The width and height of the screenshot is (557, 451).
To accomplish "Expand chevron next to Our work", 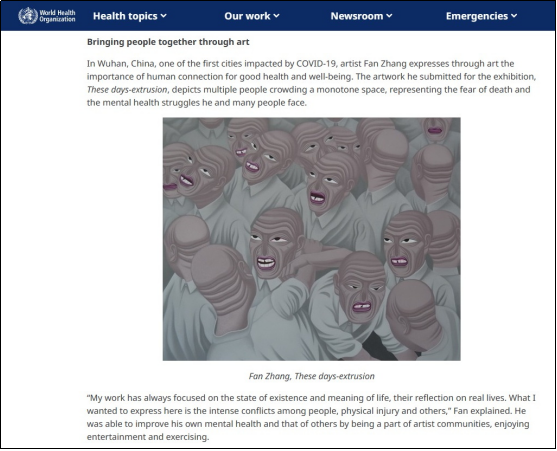I will coord(276,16).
